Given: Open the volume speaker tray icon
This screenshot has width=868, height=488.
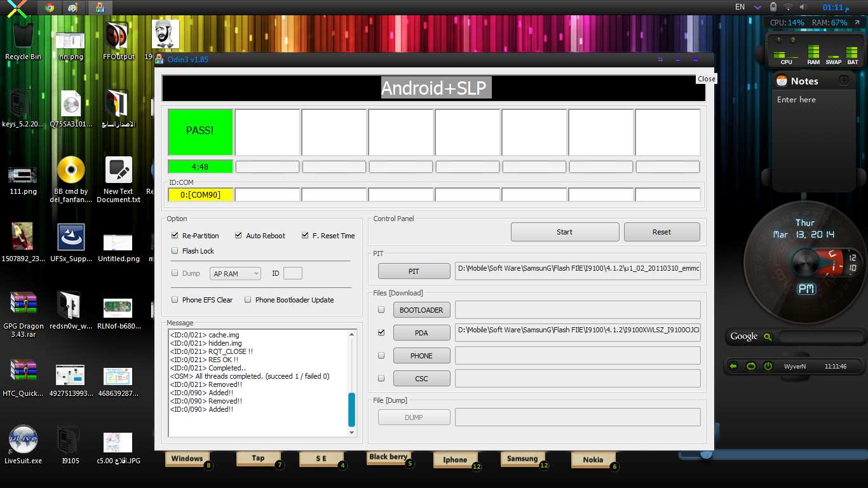Looking at the screenshot, I should (803, 7).
